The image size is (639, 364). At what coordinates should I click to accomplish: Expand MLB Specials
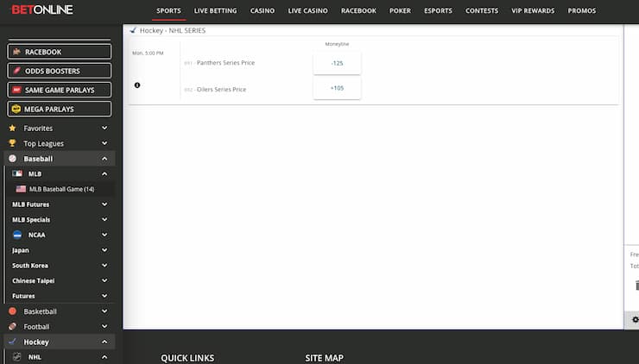104,219
